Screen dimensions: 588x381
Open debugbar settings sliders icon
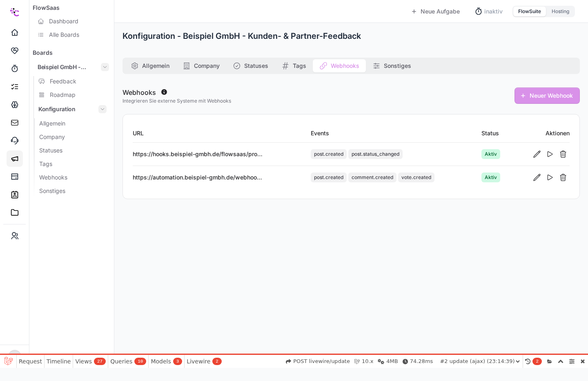tap(572, 361)
